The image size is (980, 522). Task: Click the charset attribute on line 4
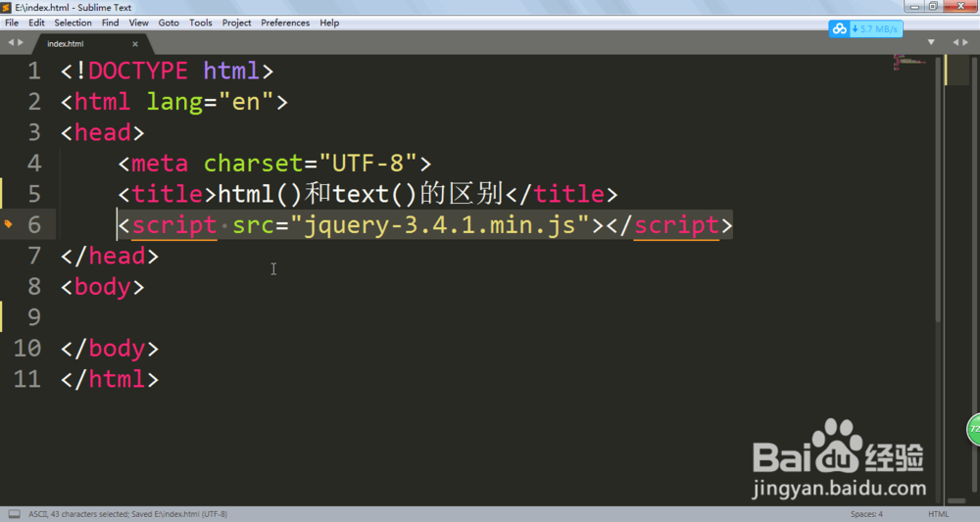click(x=253, y=164)
